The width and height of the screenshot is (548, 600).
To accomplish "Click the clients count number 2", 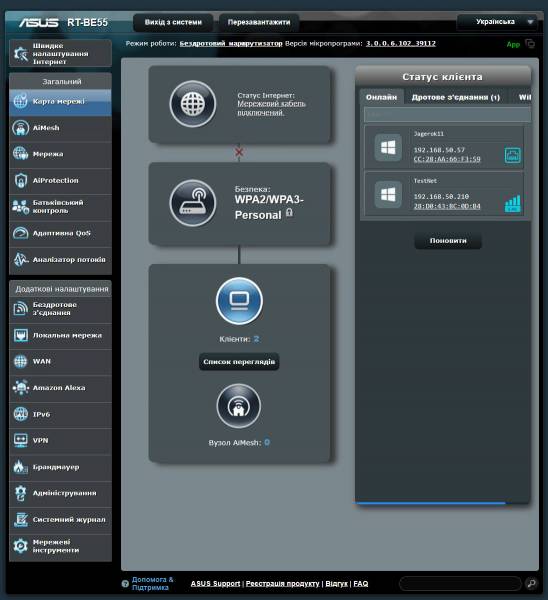I will click(256, 339).
